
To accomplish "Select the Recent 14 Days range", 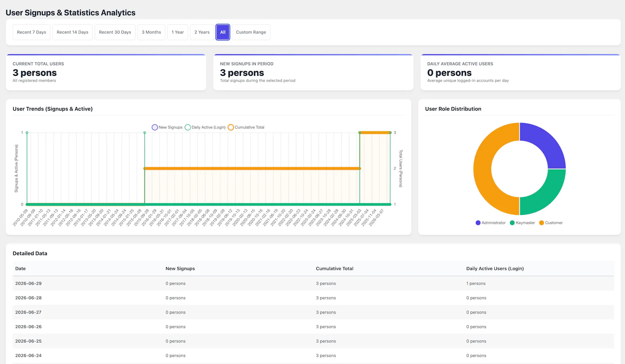I will click(72, 32).
